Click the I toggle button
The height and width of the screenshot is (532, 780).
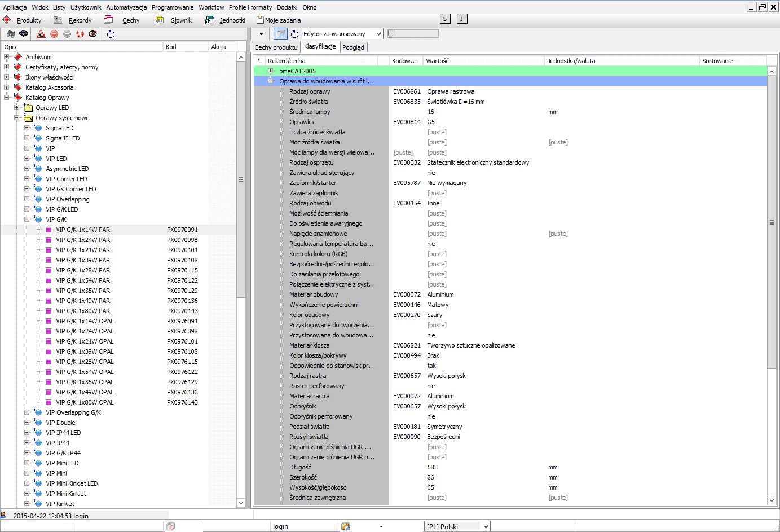(461, 19)
